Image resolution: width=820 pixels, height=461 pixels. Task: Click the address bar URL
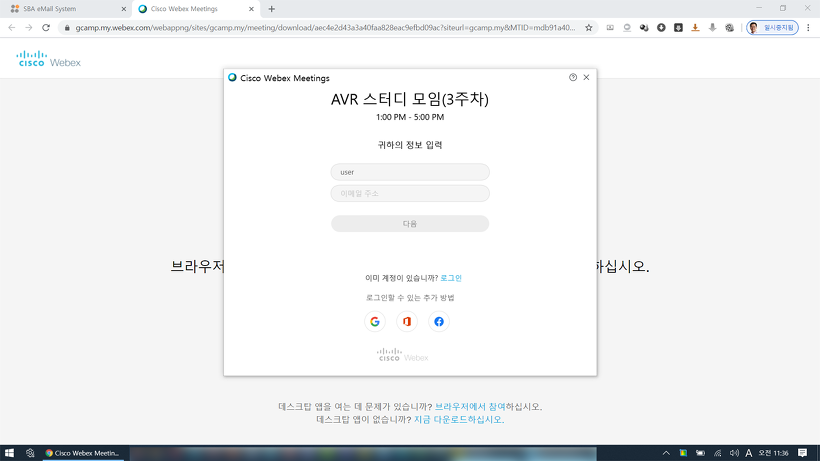pyautogui.click(x=325, y=28)
